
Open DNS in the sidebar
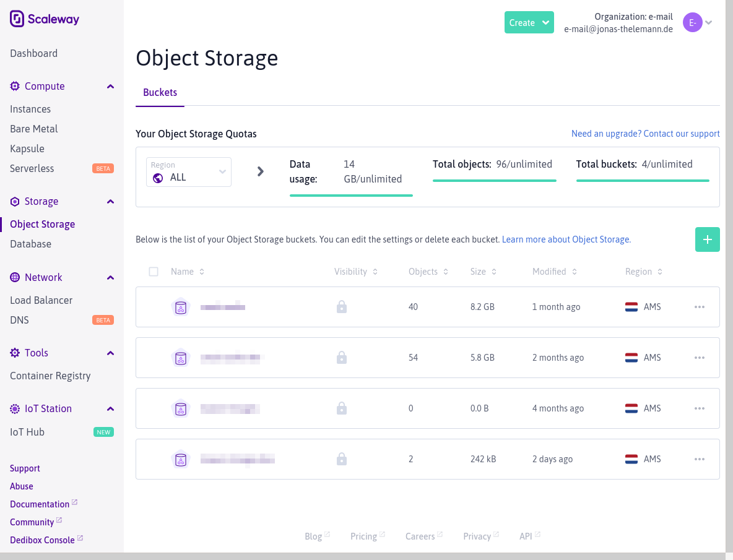[19, 320]
